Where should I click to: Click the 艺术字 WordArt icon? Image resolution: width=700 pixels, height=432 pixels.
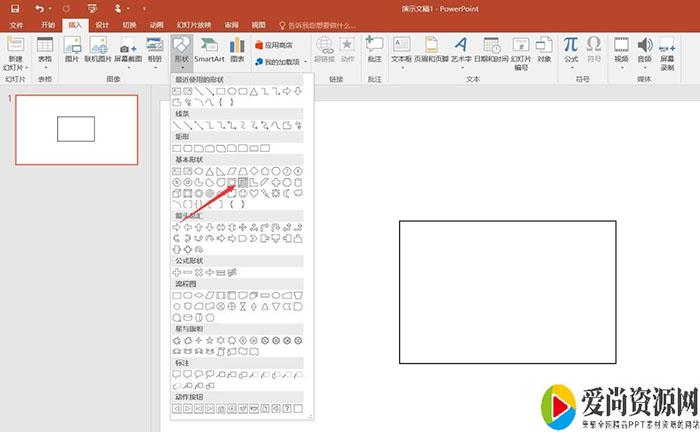coord(462,50)
